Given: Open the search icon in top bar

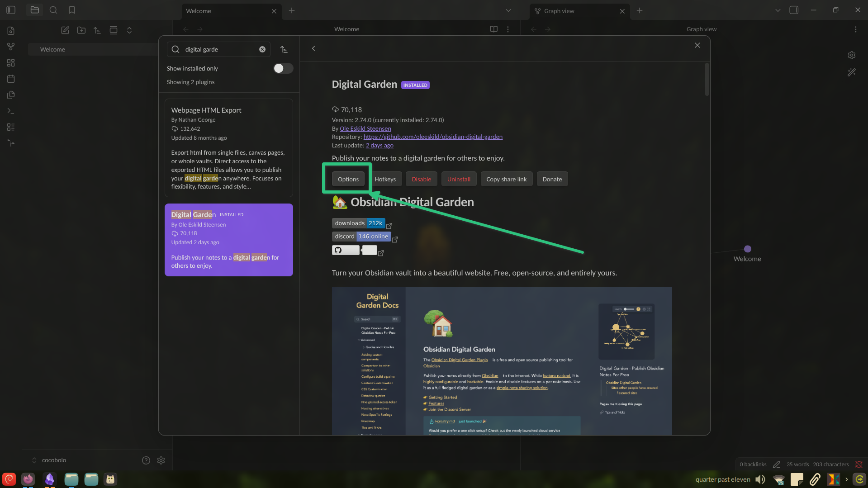Looking at the screenshot, I should [53, 10].
